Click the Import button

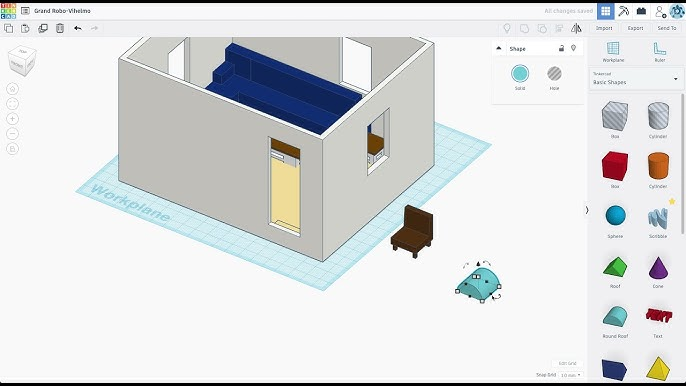[x=604, y=28]
